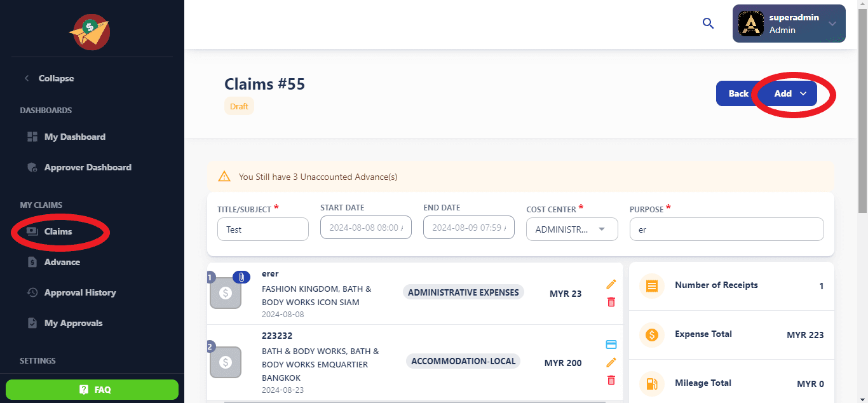Expand the Cost Center dropdown

tap(572, 229)
